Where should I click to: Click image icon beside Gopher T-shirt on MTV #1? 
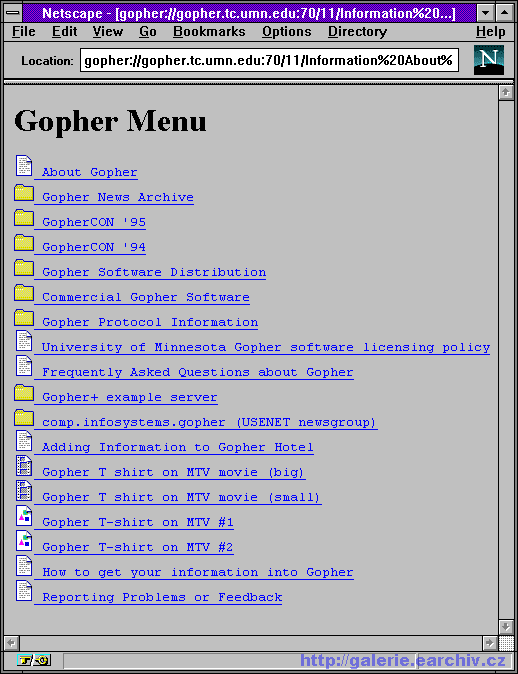tap(24, 515)
